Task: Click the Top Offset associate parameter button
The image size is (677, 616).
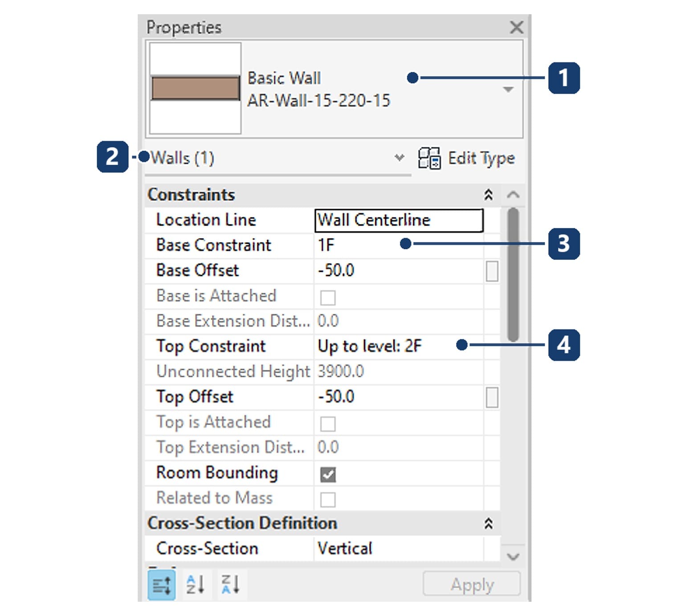Action: [492, 397]
